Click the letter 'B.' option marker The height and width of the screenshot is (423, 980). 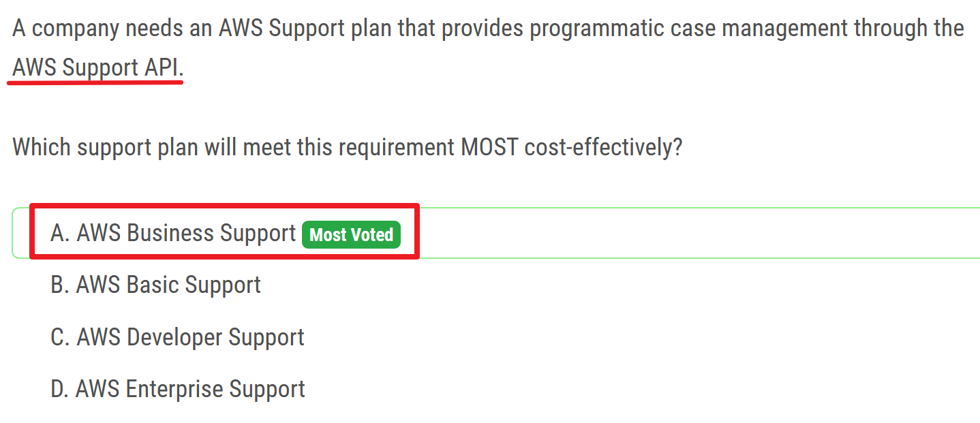tap(60, 285)
